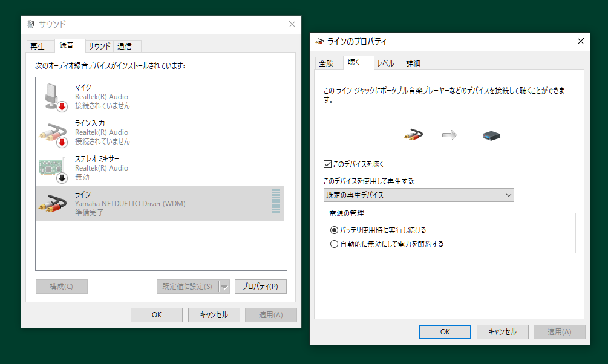Click OK in the ラインのプロパティ dialog
This screenshot has height=364, width=608.
445,332
